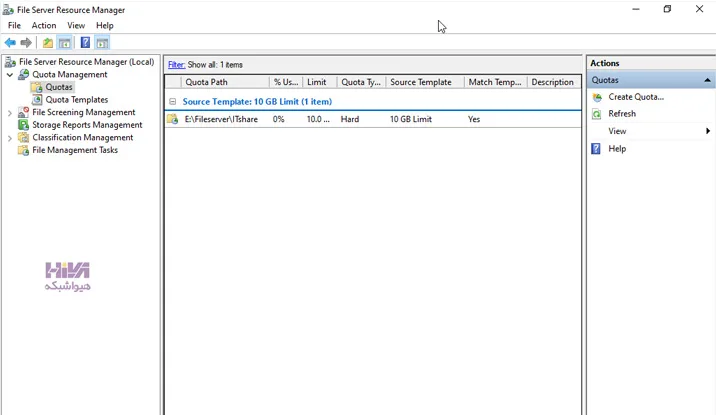Click the quota folder icon beside E:\Fileserver\ITshare
Screen dimensions: 716x415
tap(173, 119)
